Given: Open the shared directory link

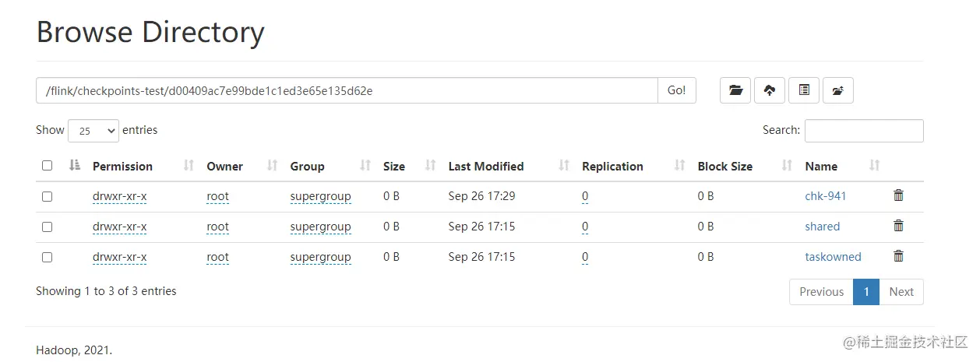Looking at the screenshot, I should 823,227.
